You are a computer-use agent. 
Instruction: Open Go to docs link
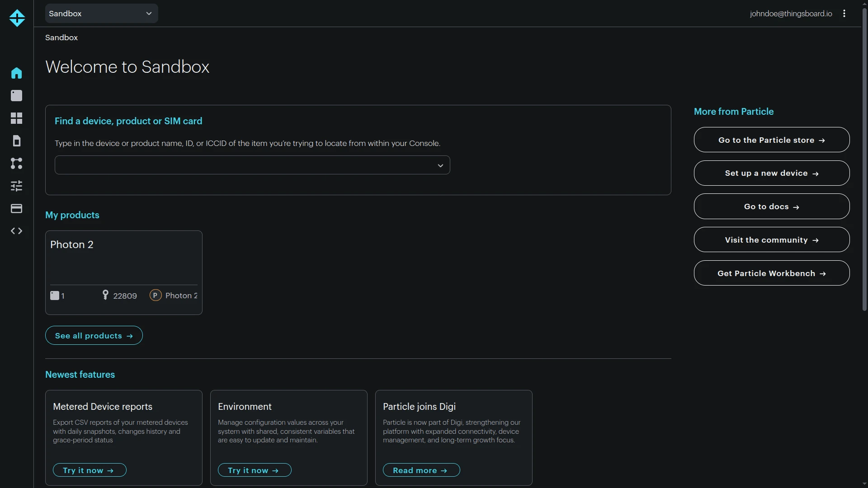click(x=771, y=207)
